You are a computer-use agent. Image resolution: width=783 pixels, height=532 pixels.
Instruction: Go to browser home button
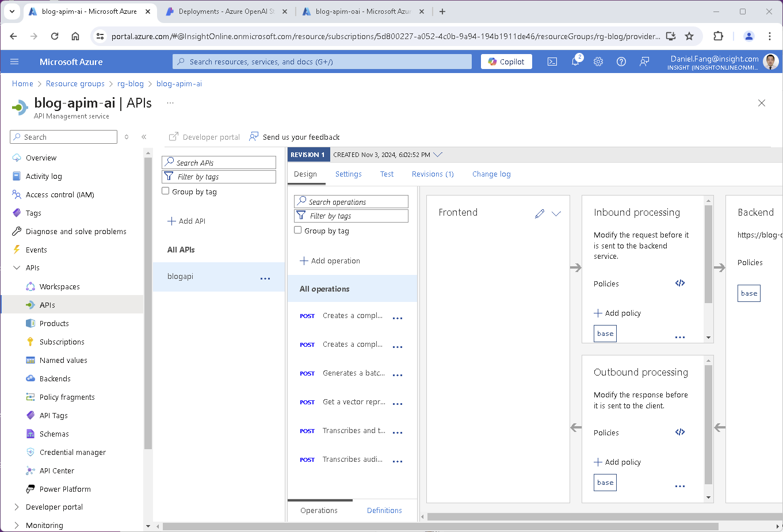(x=75, y=36)
